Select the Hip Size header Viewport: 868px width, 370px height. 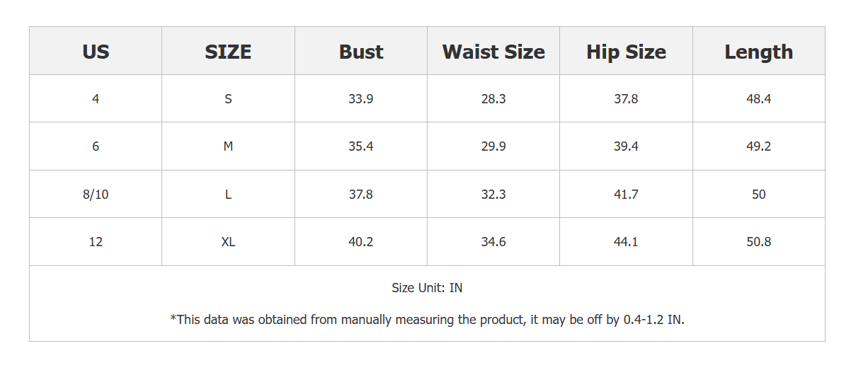coord(626,52)
